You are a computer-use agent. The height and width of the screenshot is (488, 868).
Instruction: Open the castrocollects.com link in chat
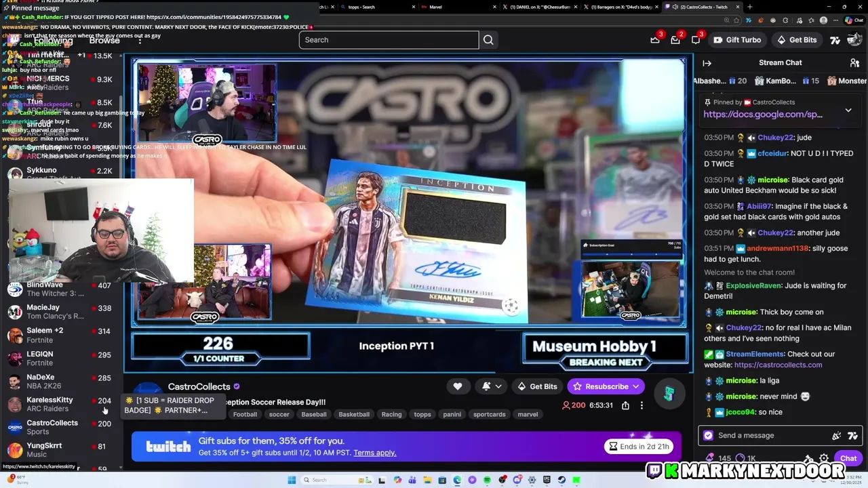point(778,365)
